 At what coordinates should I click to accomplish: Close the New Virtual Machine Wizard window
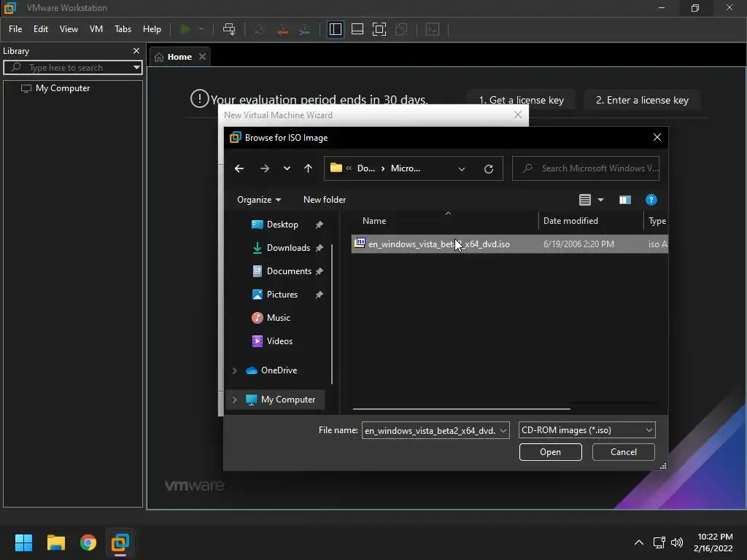coord(518,114)
